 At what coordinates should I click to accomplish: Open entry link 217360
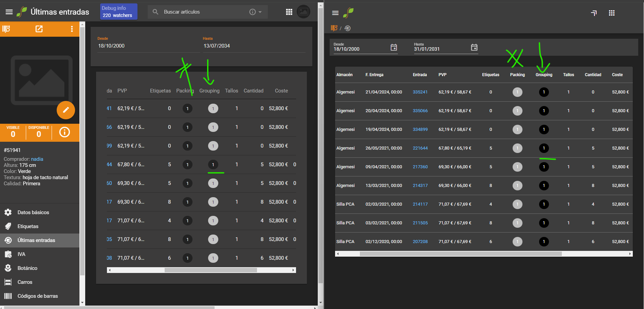(420, 167)
